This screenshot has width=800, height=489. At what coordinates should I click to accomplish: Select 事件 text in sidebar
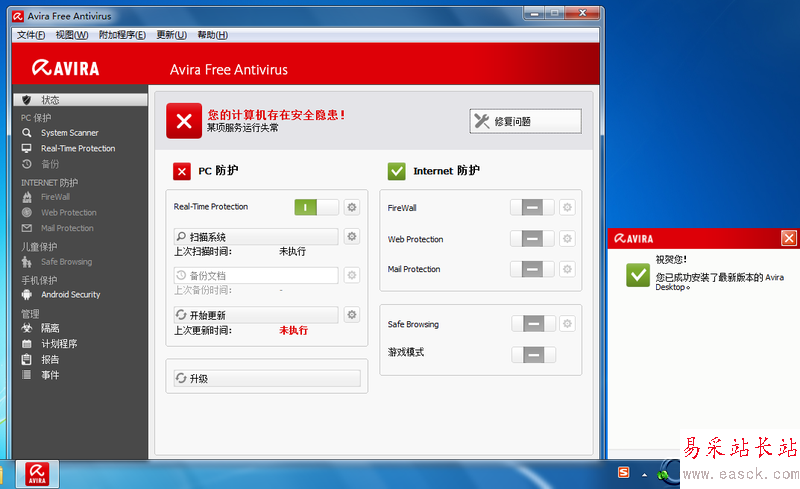pyautogui.click(x=50, y=375)
